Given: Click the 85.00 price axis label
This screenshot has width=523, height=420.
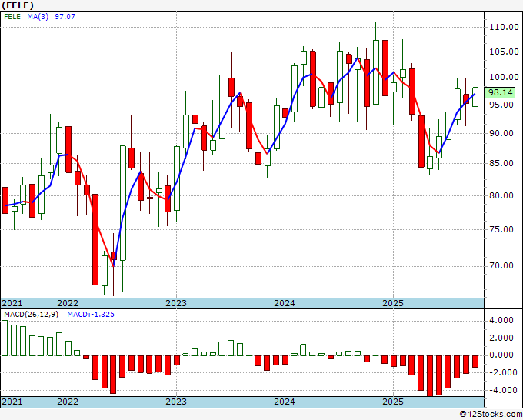Looking at the screenshot, I should (x=501, y=163).
